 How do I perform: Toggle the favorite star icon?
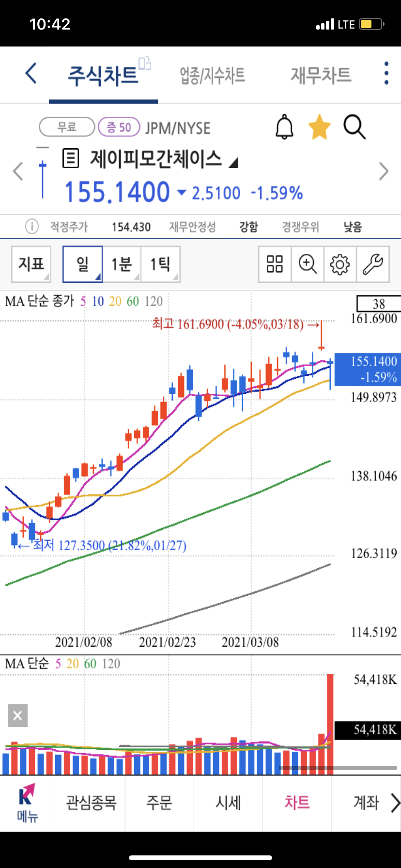[x=320, y=127]
